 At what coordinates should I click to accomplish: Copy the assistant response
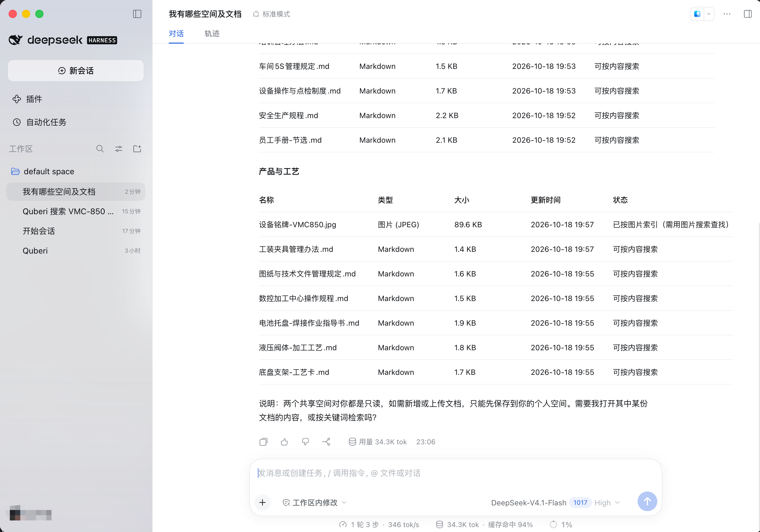coord(263,442)
